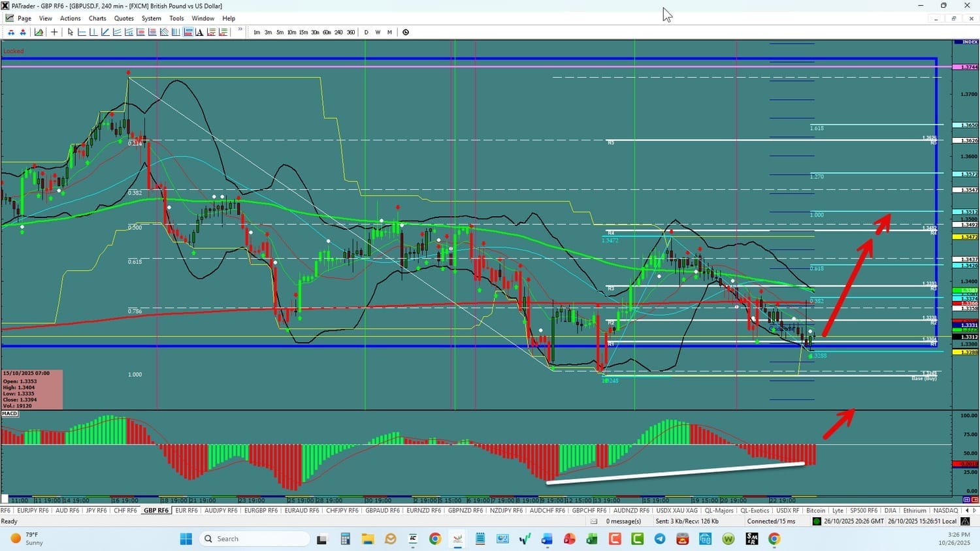Click the clock icon in the toolbar
The width and height of the screenshot is (980, 551).
coord(406,32)
